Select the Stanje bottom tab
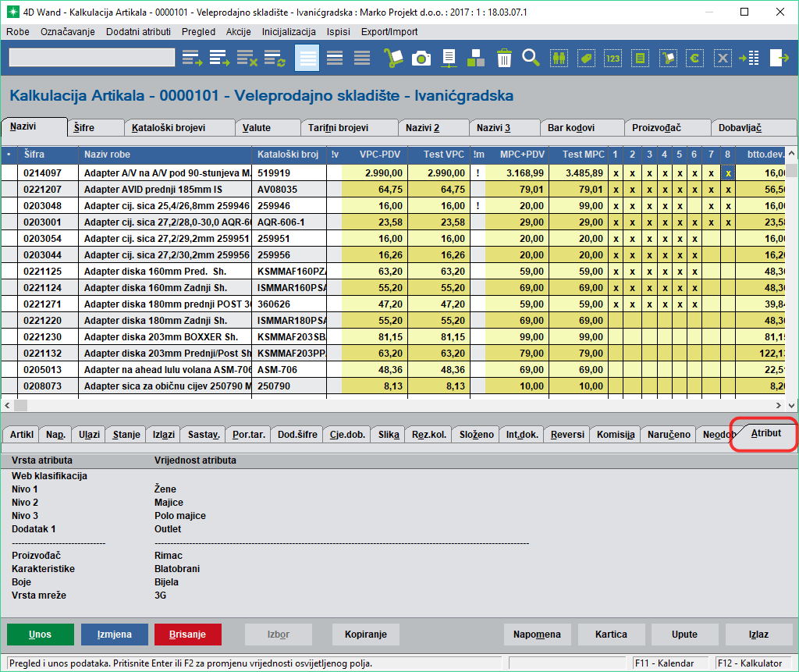Screen dimensions: 799x672 coord(126,435)
